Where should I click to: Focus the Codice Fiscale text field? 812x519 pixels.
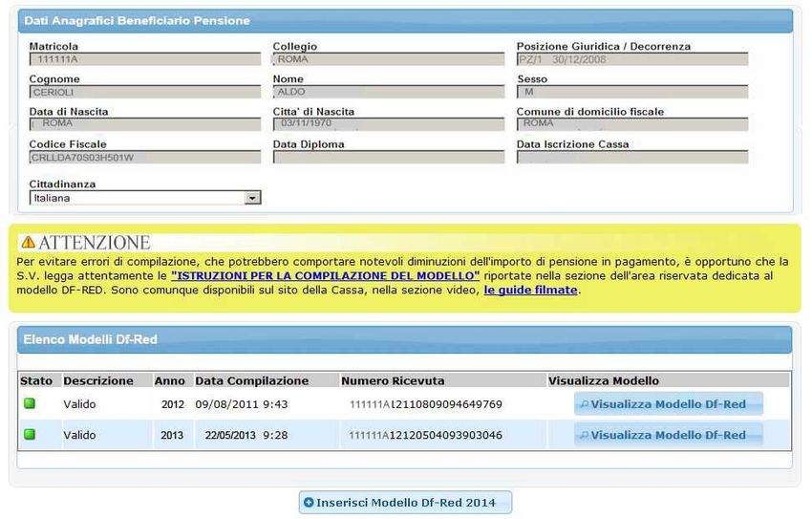[x=144, y=157]
